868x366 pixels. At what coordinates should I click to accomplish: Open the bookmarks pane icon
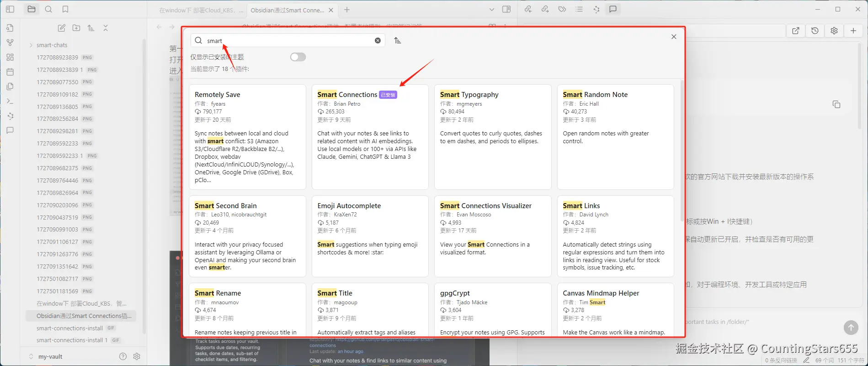pyautogui.click(x=65, y=9)
